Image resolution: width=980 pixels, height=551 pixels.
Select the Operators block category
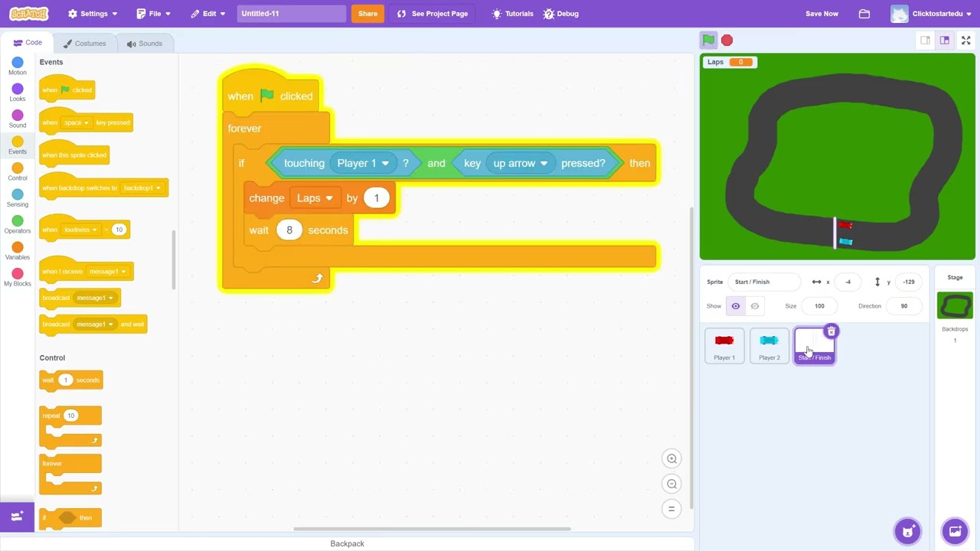coord(18,225)
